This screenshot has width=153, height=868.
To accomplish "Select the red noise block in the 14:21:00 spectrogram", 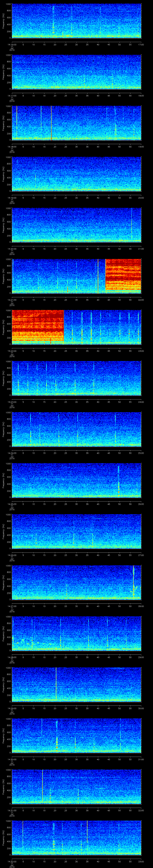I will pyautogui.click(x=123, y=275).
